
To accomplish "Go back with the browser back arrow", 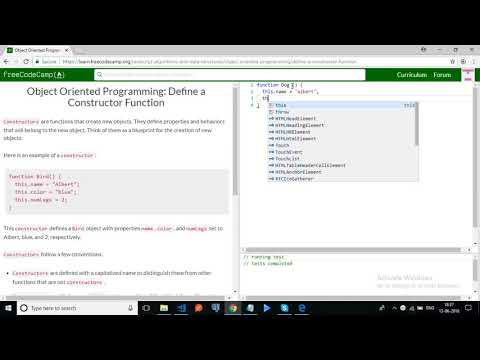I will point(6,62).
